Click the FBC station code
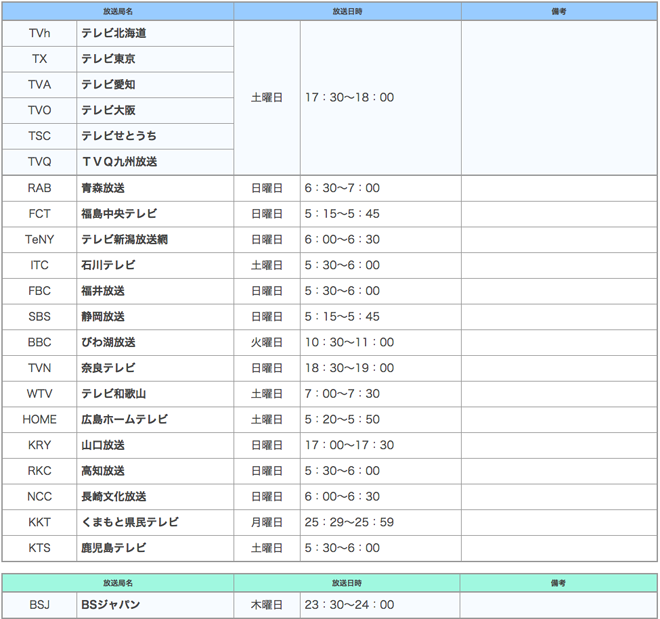The image size is (660, 619). (40, 291)
